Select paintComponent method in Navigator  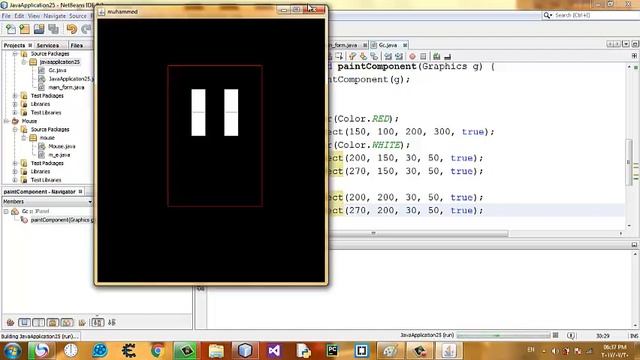pos(62,220)
